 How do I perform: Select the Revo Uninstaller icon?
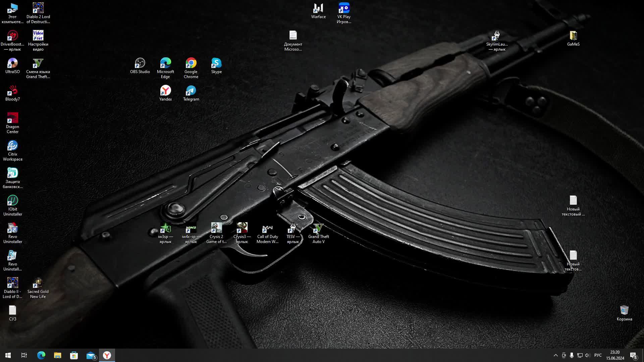pyautogui.click(x=12, y=233)
